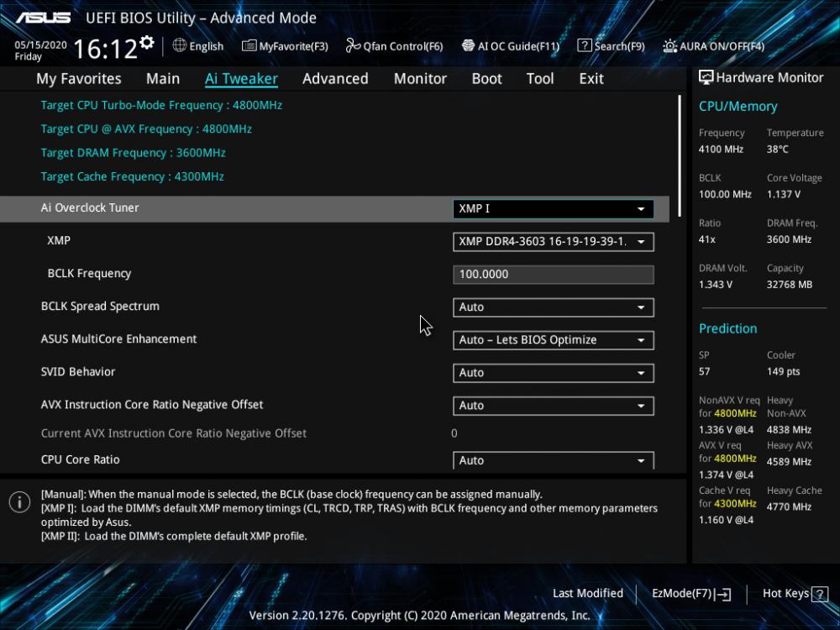Launch AI OC Guide brain icon
Image resolution: width=840 pixels, height=630 pixels.
pyautogui.click(x=468, y=45)
